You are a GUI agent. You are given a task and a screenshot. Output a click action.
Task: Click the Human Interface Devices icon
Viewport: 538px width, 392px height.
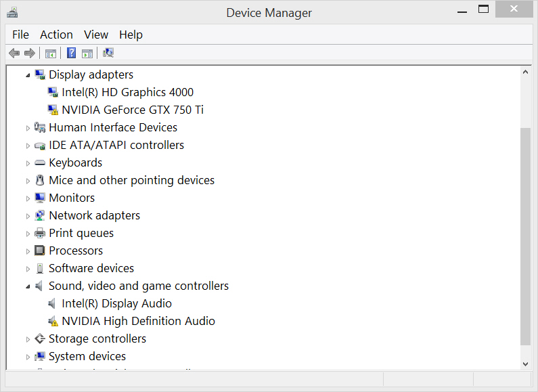pos(40,127)
